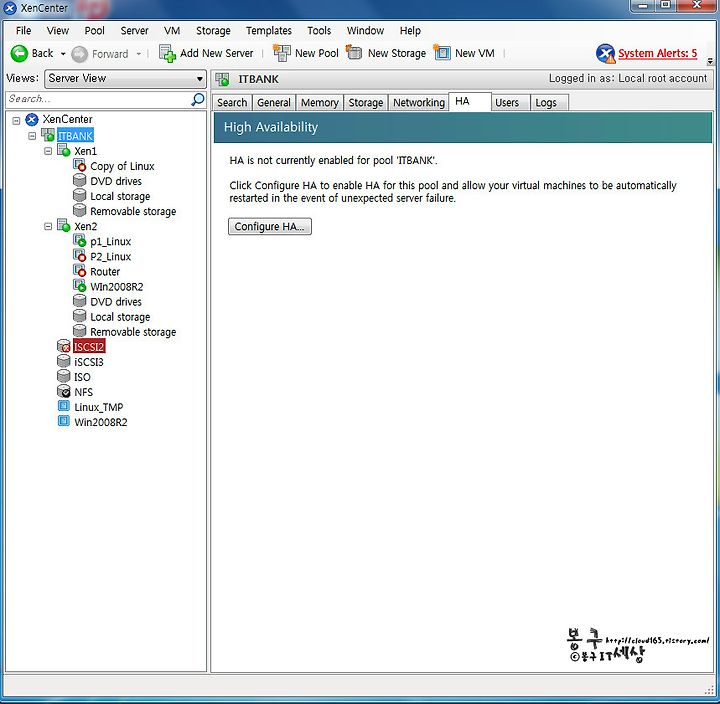Viewport: 720px width, 704px height.
Task: Select Xen1's Removable storage entry
Action: pyautogui.click(x=133, y=212)
